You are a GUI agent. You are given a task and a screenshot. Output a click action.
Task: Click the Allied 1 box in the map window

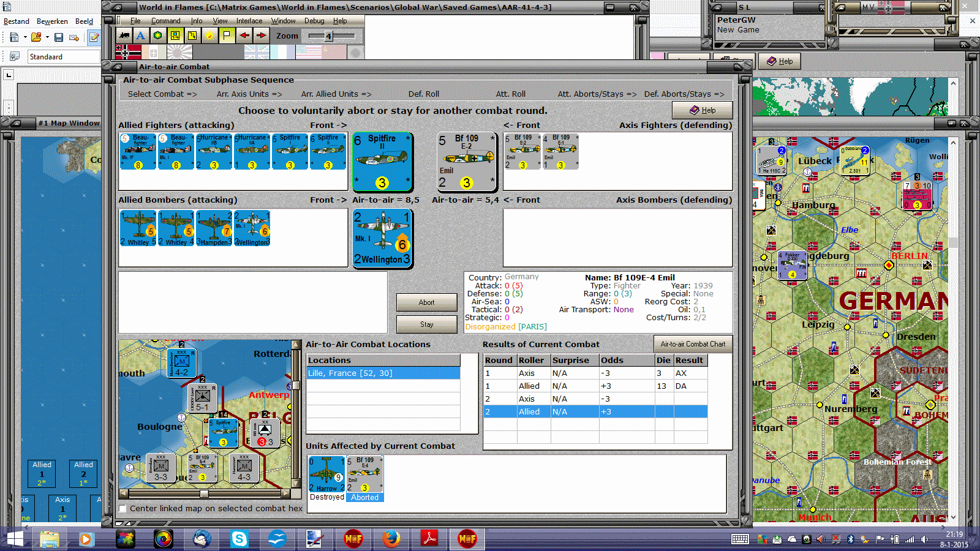click(x=42, y=474)
